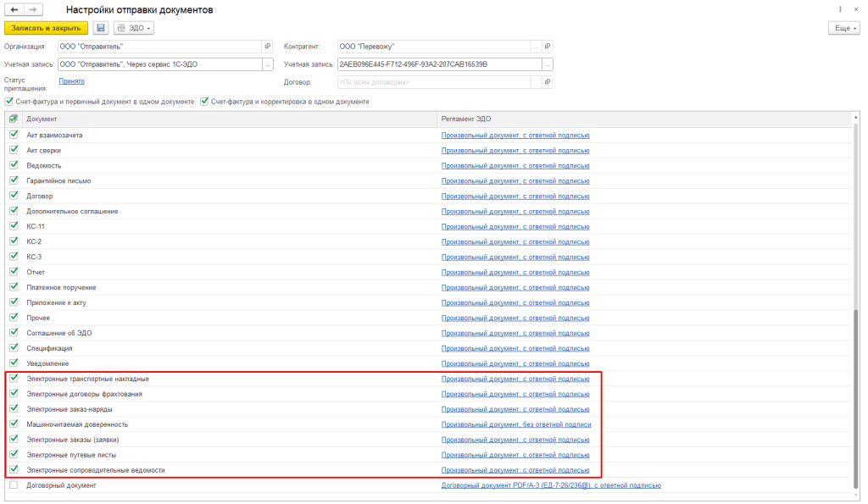The height and width of the screenshot is (504, 868).
Task: Close the settings window with X
Action: 856,9
